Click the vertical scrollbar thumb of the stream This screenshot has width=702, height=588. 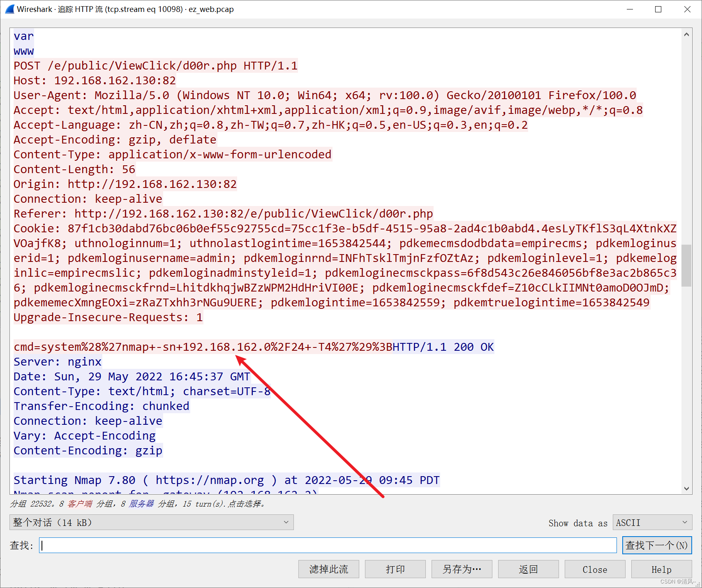(x=686, y=265)
